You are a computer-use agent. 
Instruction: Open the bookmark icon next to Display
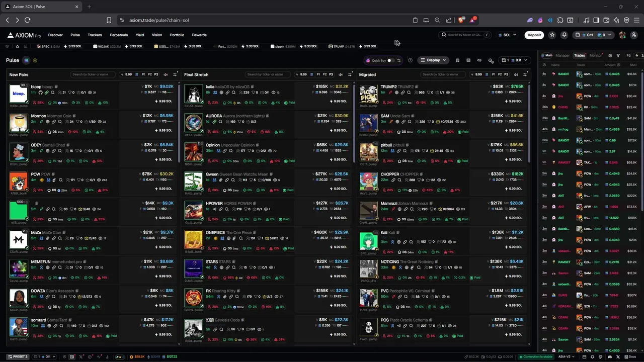[x=457, y=60]
